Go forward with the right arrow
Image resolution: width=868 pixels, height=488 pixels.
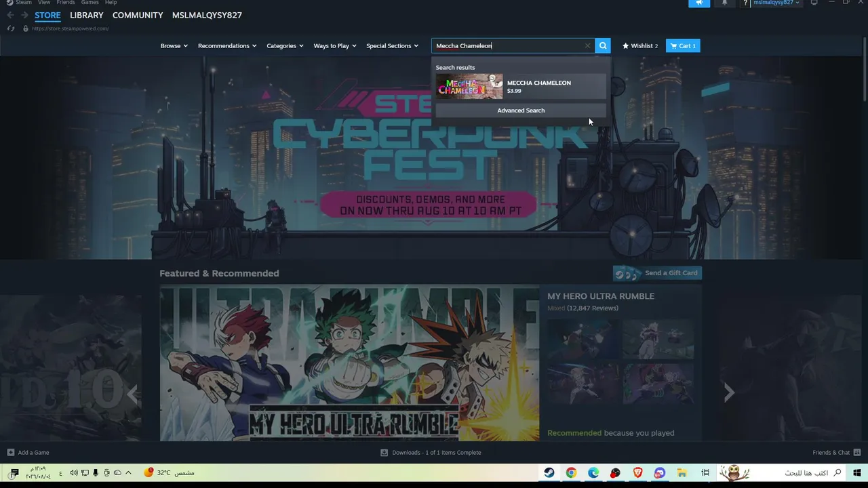(24, 15)
